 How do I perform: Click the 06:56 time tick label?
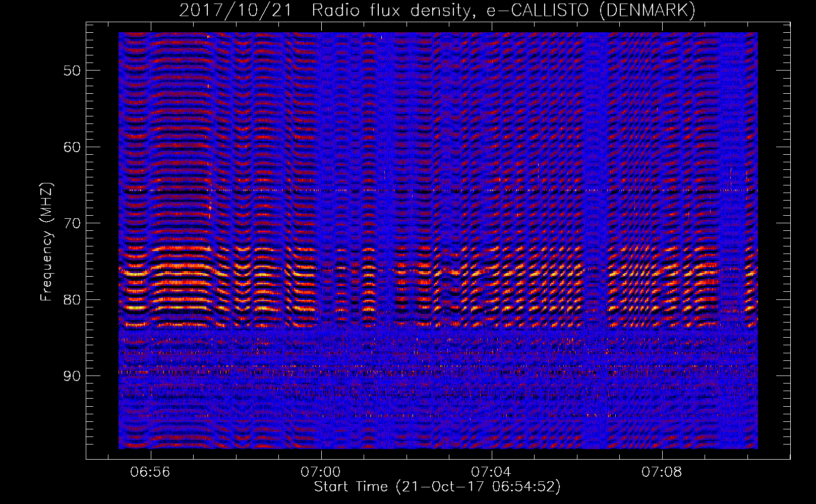pyautogui.click(x=150, y=472)
